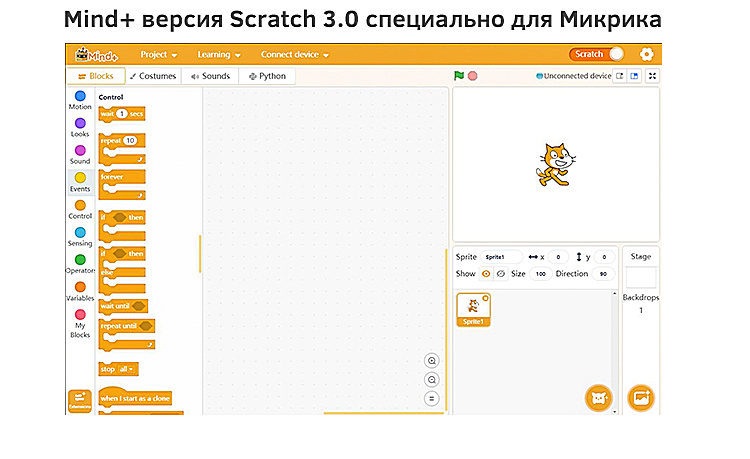
Task: Select the Sensing block category
Action: tap(80, 237)
